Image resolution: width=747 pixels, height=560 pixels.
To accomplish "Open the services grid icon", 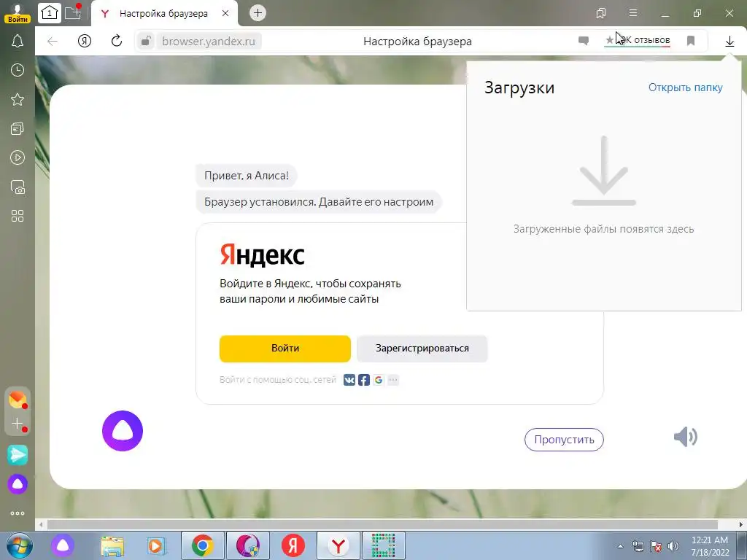I will (x=18, y=216).
